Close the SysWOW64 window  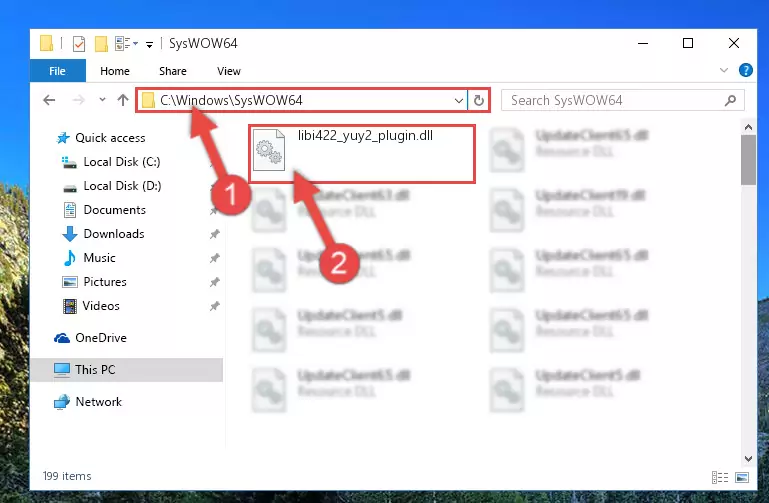(x=734, y=44)
